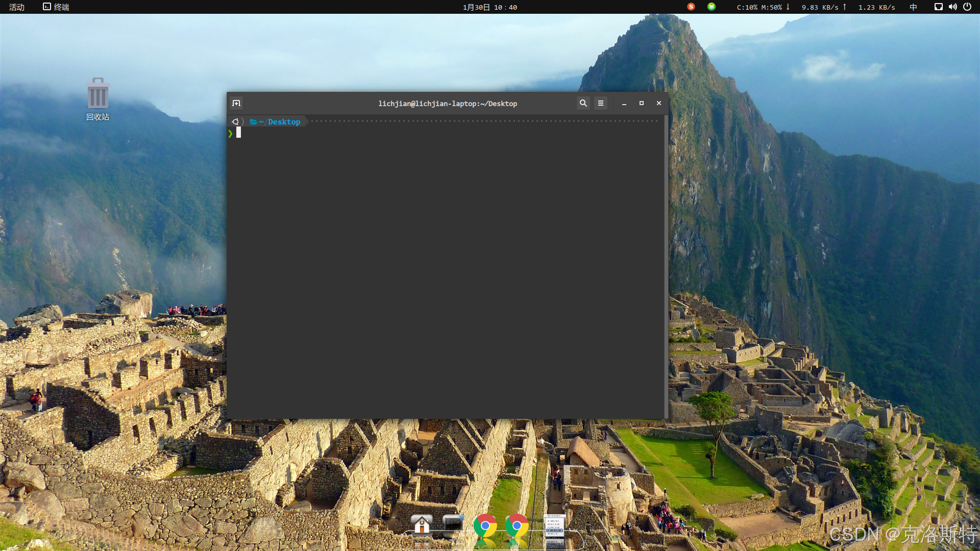Screen dimensions: 980x551
Task: Expand the power system menu
Action: (x=967, y=7)
